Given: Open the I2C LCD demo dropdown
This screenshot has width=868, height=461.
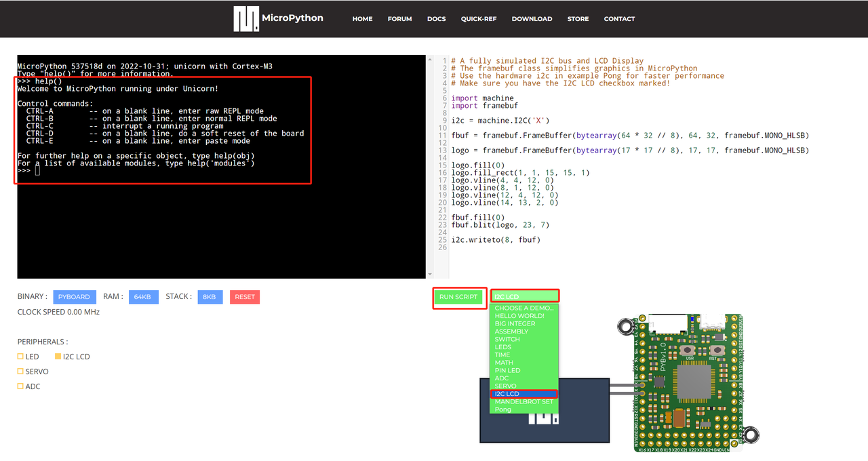Looking at the screenshot, I should pyautogui.click(x=525, y=296).
